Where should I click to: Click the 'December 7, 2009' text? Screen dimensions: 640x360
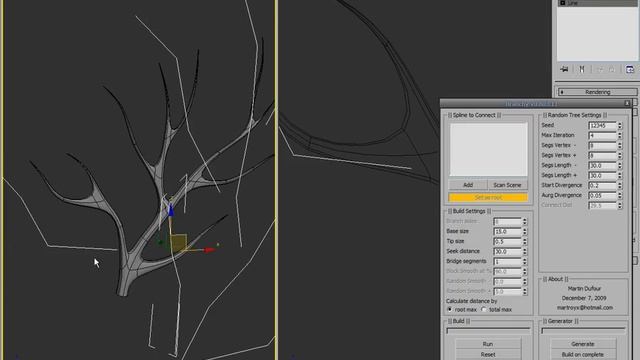point(584,298)
